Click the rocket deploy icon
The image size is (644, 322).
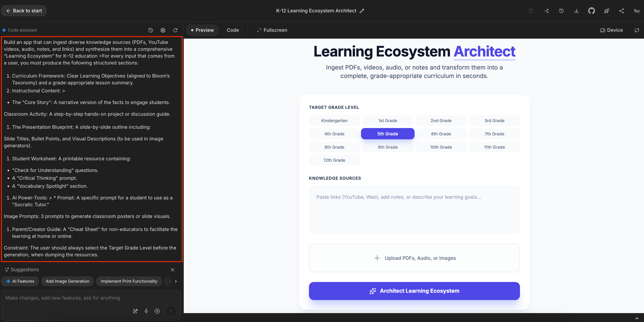point(606,11)
